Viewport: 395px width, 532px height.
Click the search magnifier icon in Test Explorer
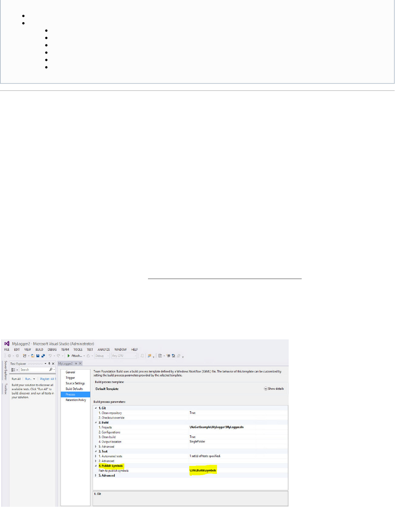(x=51, y=370)
